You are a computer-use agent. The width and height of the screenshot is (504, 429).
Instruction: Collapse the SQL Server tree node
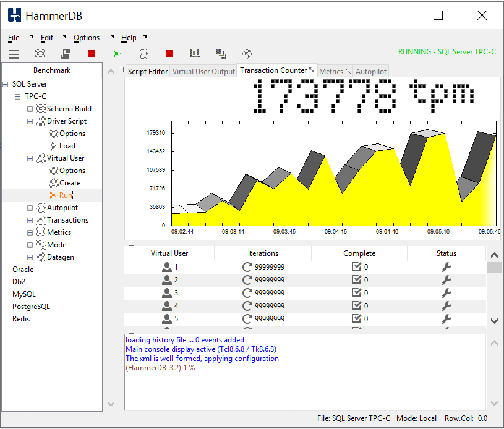pos(5,84)
